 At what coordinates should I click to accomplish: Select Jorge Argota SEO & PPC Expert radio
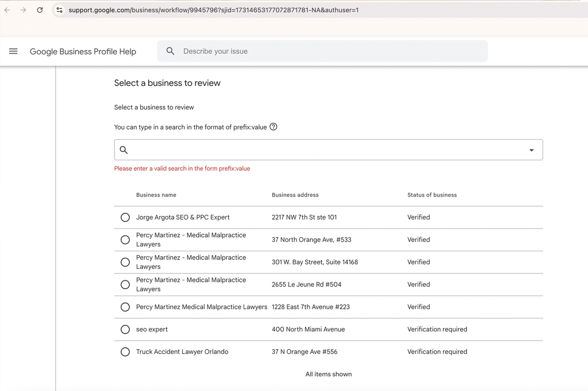coord(125,217)
